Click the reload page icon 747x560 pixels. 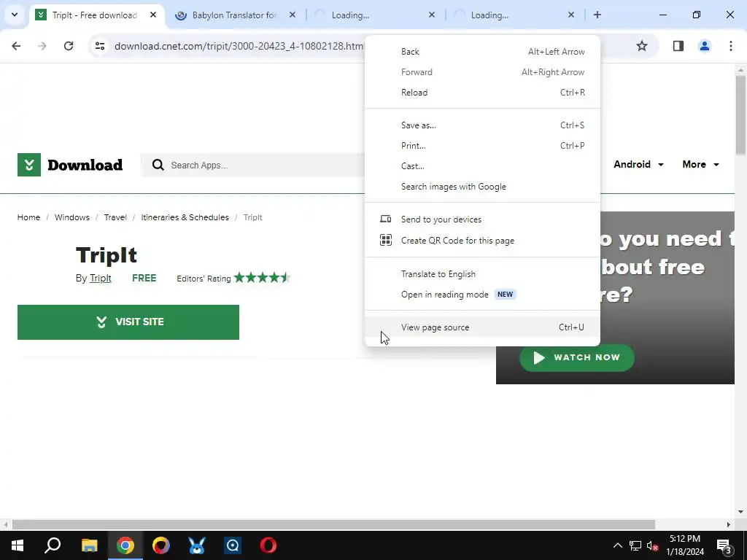click(69, 46)
